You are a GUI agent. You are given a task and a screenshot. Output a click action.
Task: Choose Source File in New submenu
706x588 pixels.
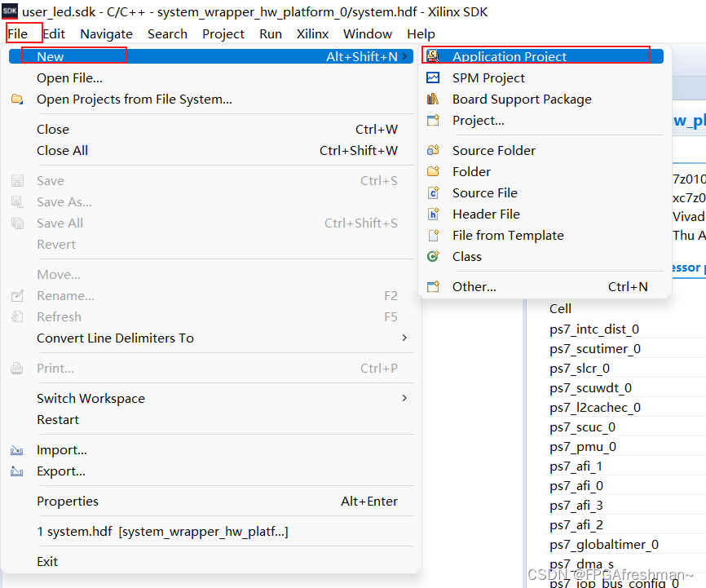pos(543,192)
